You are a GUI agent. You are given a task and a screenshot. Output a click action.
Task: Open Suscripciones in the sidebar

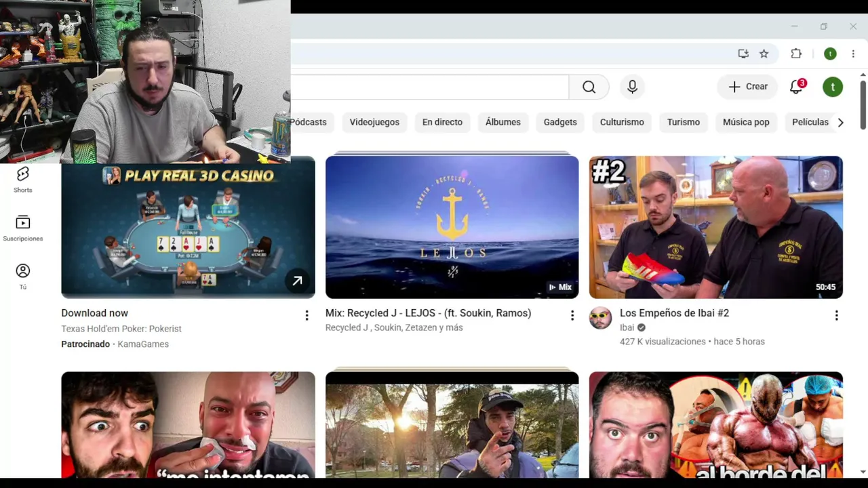pos(23,229)
